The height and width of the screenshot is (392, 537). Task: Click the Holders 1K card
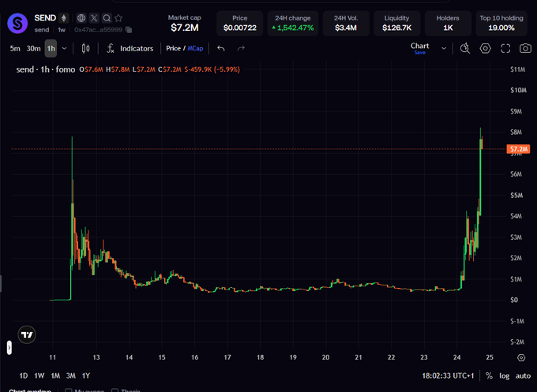(448, 23)
